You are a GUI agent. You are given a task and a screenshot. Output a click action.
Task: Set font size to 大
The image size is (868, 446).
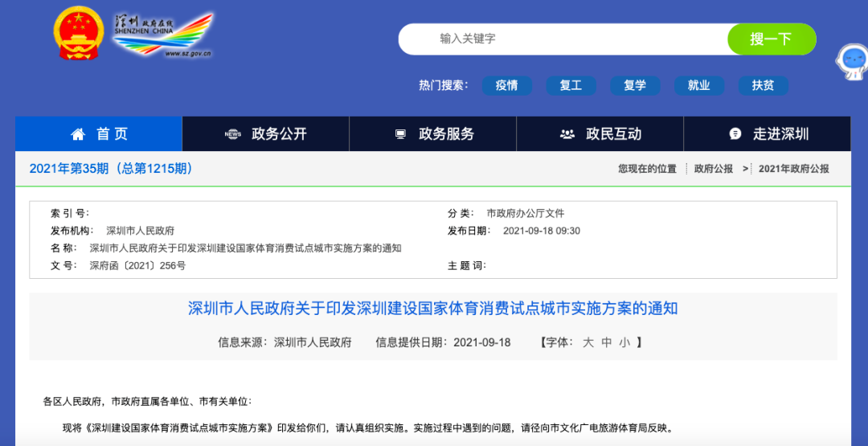(588, 342)
